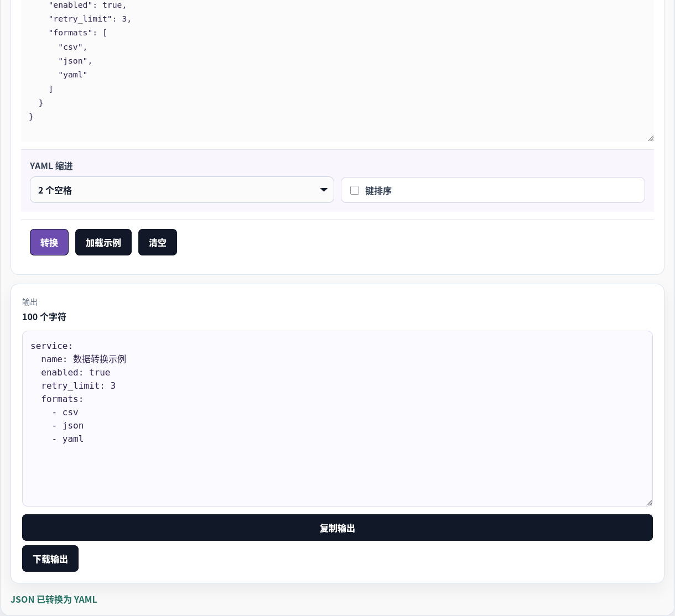Enable the 键排序 checkbox
The width and height of the screenshot is (675, 616).
click(355, 190)
